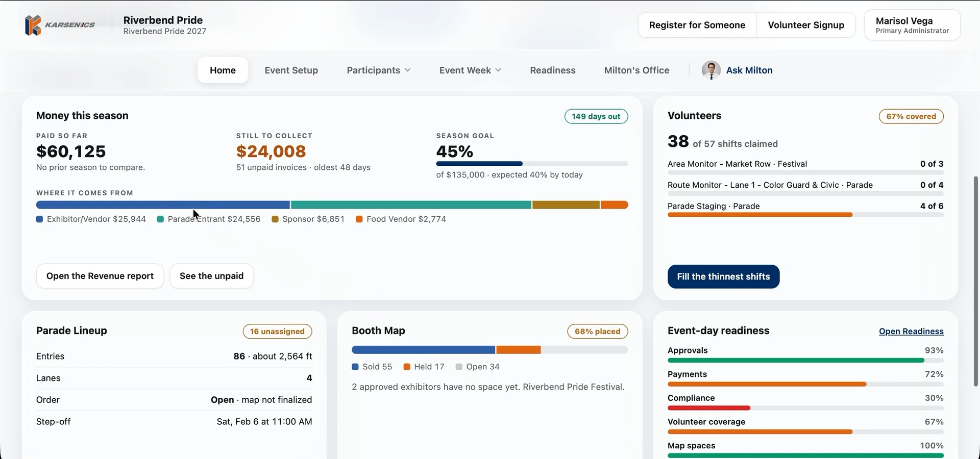Click the page vertical scrollbar
The width and height of the screenshot is (980, 459).
point(976,282)
